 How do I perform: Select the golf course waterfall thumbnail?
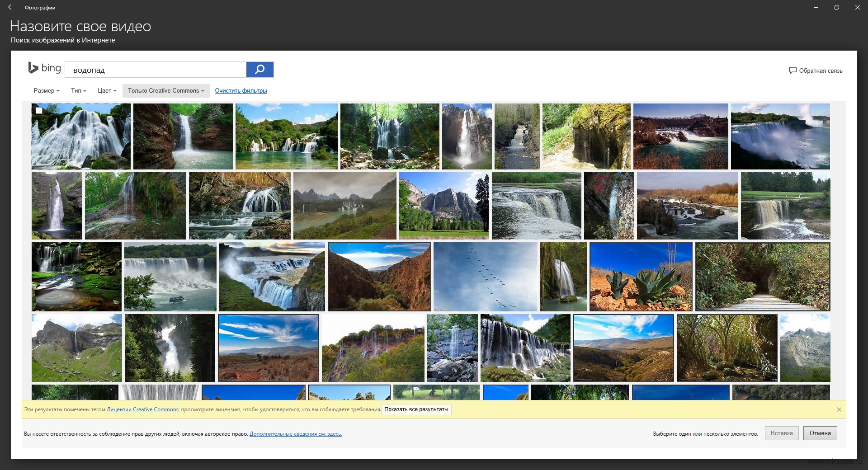[x=786, y=206]
